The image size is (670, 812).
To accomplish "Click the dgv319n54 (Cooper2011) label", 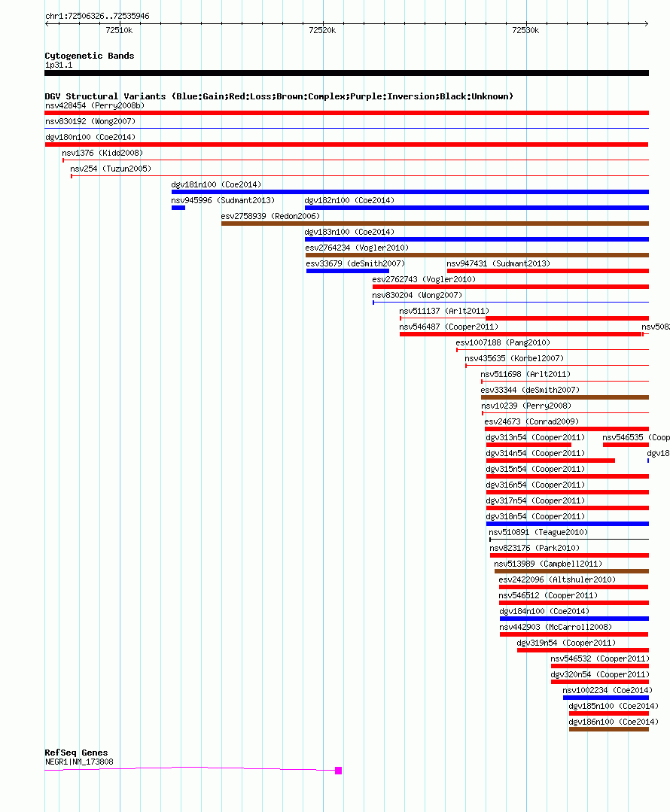I will 566,643.
